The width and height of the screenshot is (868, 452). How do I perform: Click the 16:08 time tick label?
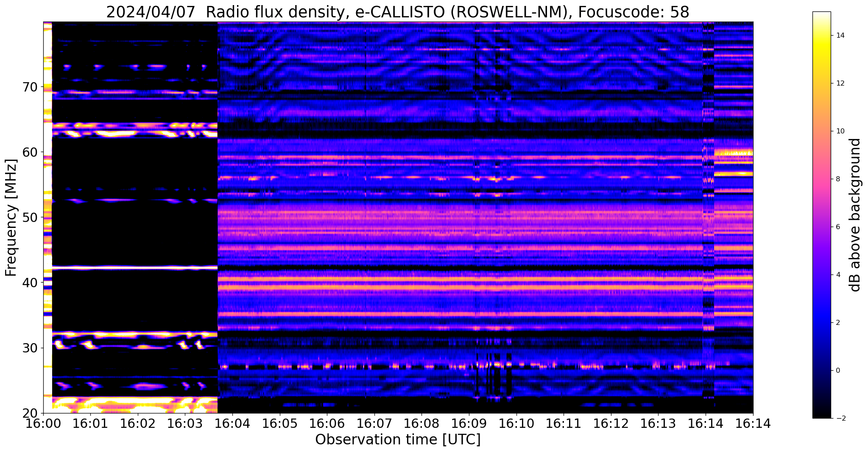pos(422,424)
